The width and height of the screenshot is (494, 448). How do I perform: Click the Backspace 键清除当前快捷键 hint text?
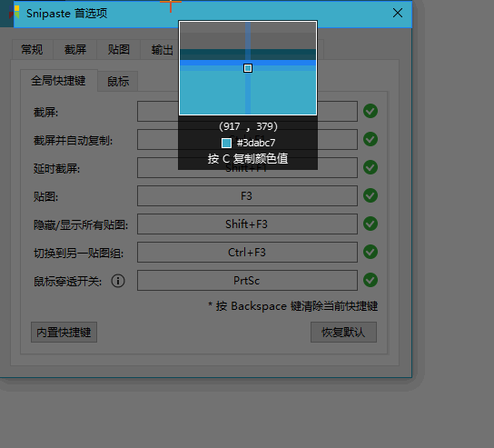pyautogui.click(x=293, y=306)
